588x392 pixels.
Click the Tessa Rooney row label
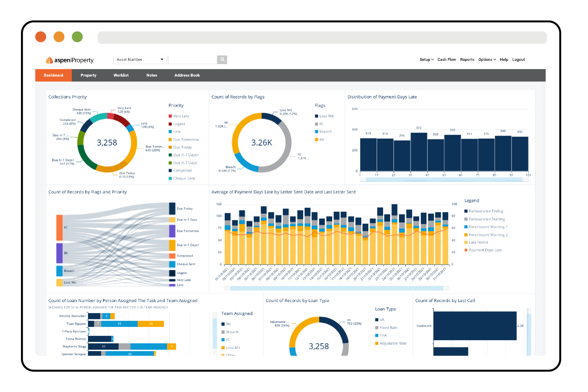(x=76, y=339)
